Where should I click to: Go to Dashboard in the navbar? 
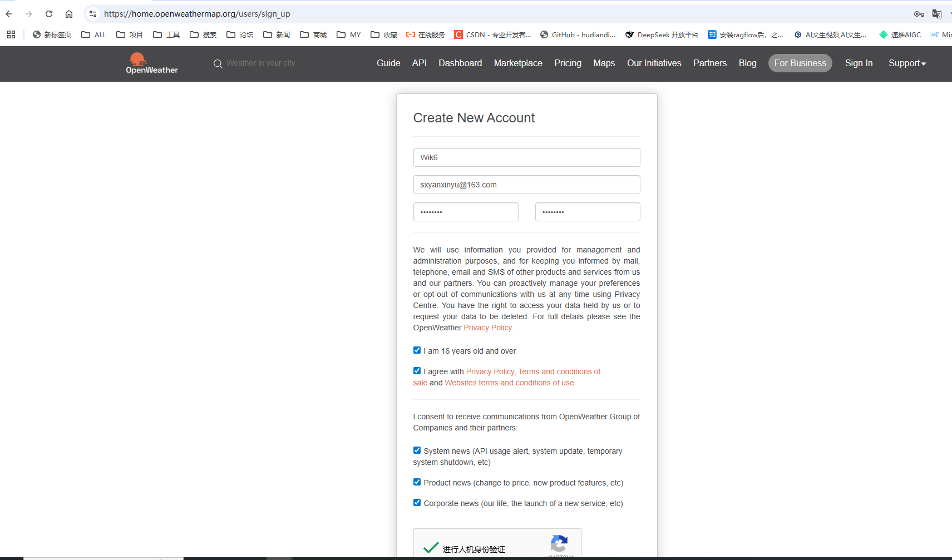(460, 63)
